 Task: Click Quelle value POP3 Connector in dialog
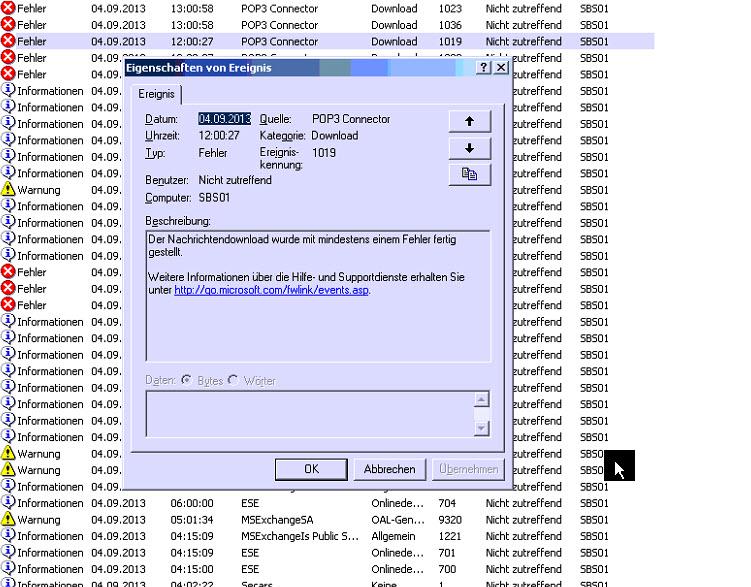351,119
